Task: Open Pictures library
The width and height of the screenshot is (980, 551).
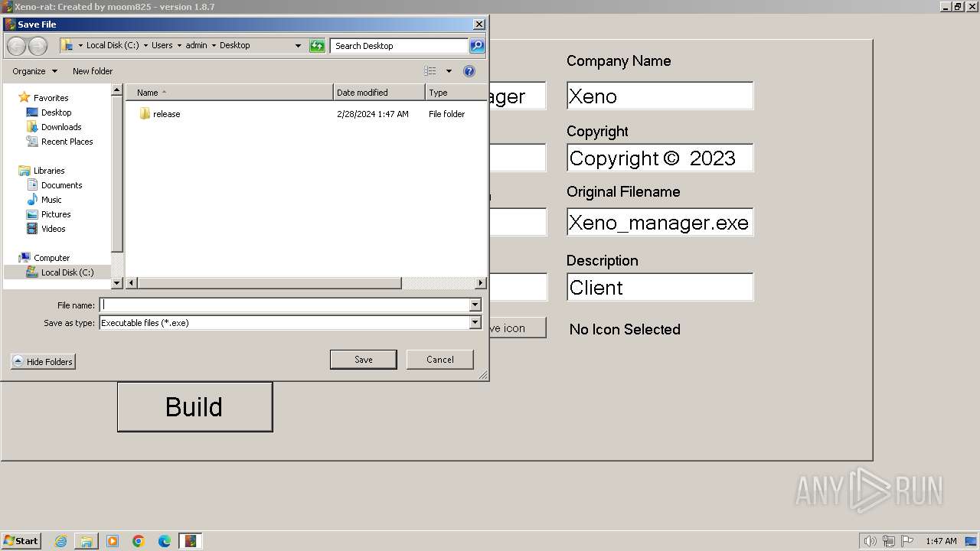Action: click(56, 214)
